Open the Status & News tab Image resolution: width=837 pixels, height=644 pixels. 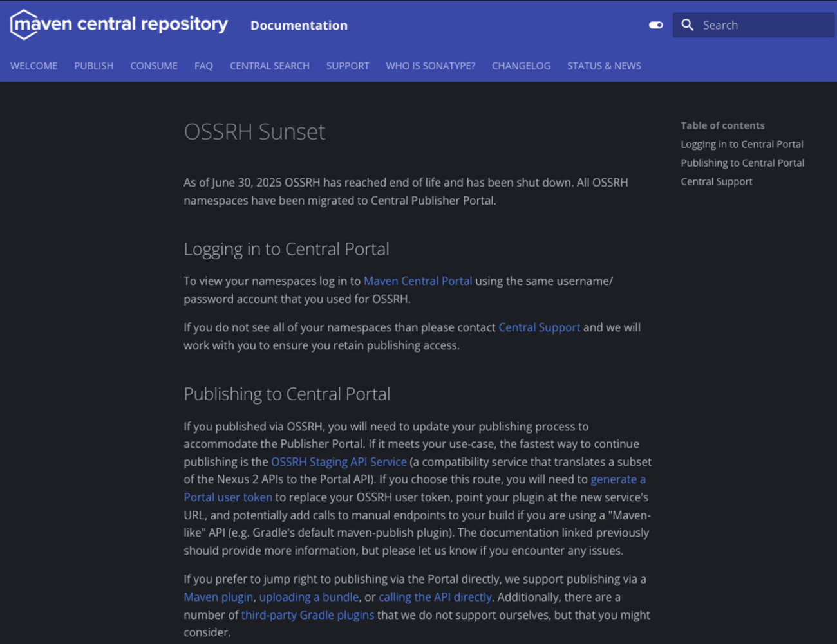pos(604,66)
